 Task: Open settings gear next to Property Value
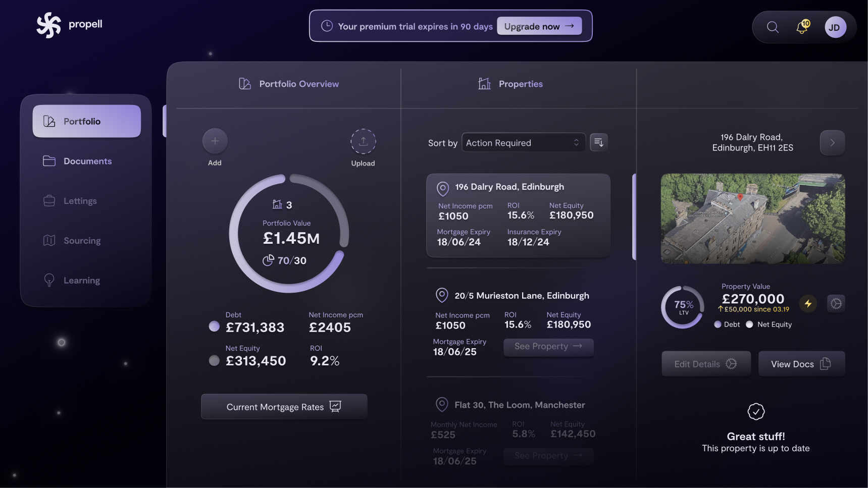(836, 303)
